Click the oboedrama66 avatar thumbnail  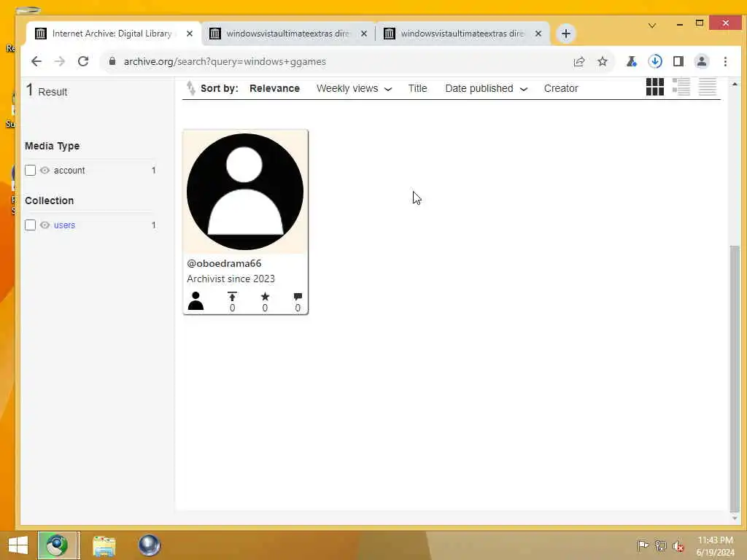pos(245,192)
